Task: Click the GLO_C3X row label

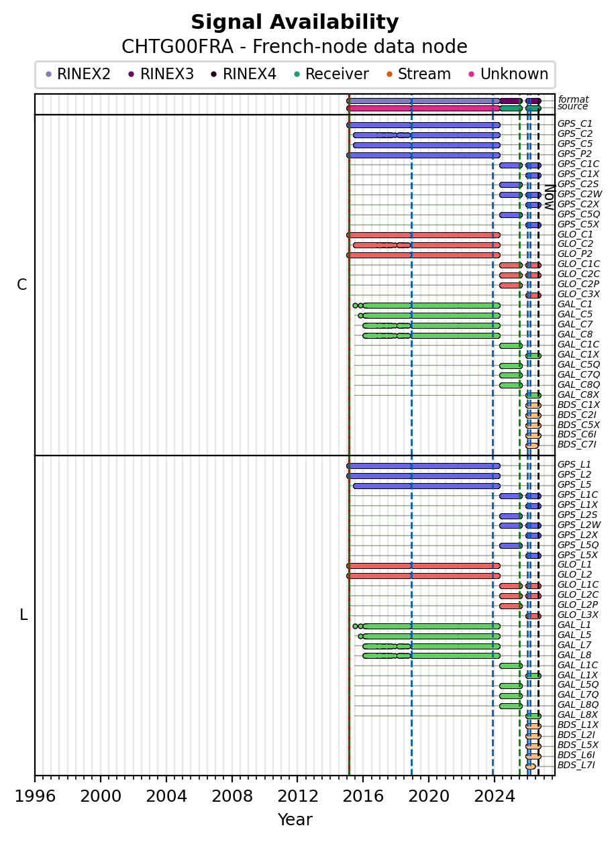Action: 578,295
